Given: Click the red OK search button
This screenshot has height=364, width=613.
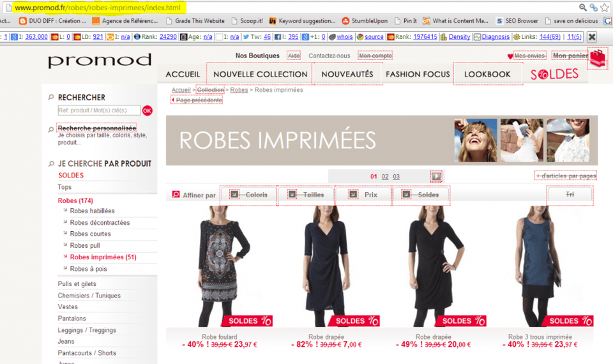Looking at the screenshot, I should (x=148, y=110).
